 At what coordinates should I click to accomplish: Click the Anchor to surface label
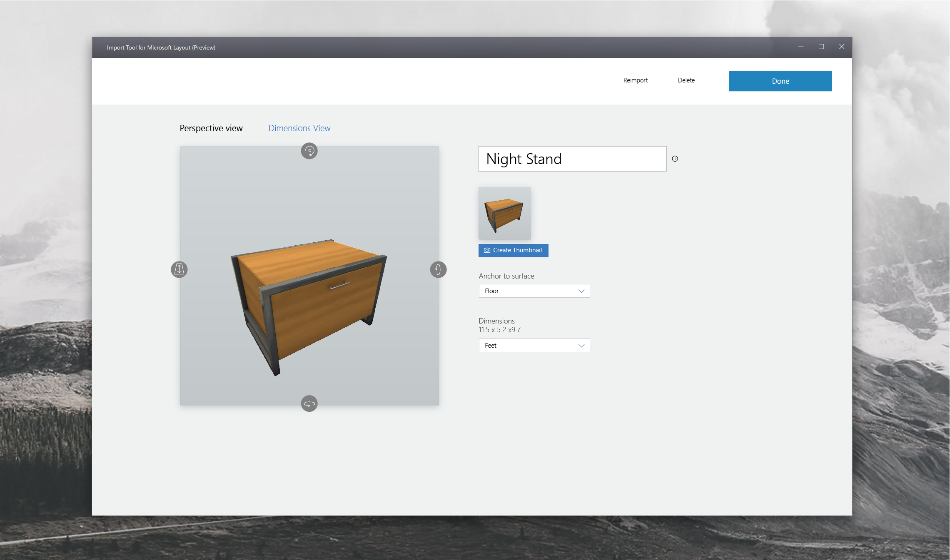pos(506,276)
